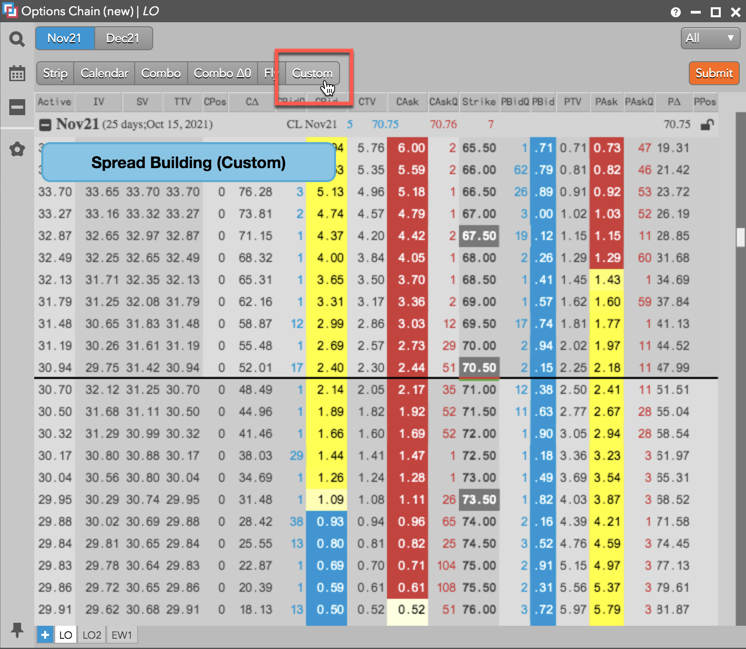This screenshot has width=746, height=649.
Task: Click the orange Submit button
Action: (x=713, y=73)
